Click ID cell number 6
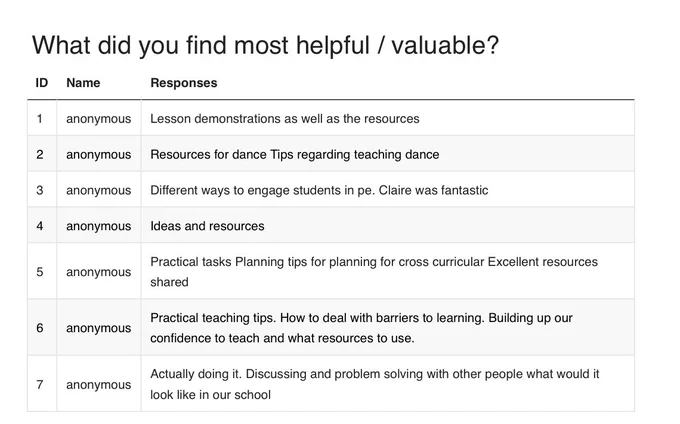This screenshot has height=424, width=680. point(40,328)
